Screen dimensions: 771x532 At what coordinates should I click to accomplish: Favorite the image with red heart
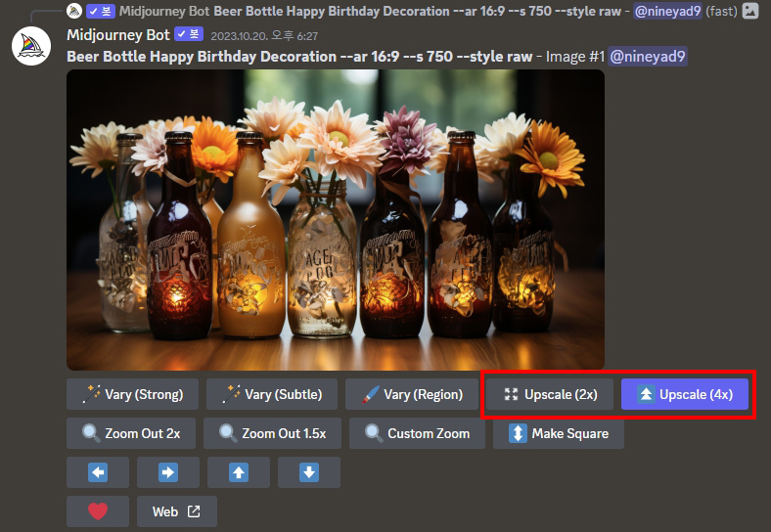pyautogui.click(x=98, y=511)
